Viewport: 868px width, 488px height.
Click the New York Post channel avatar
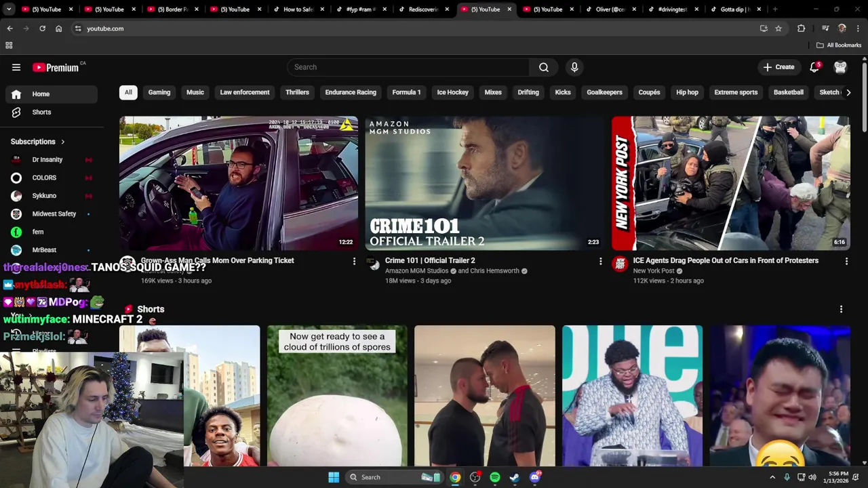[620, 264]
